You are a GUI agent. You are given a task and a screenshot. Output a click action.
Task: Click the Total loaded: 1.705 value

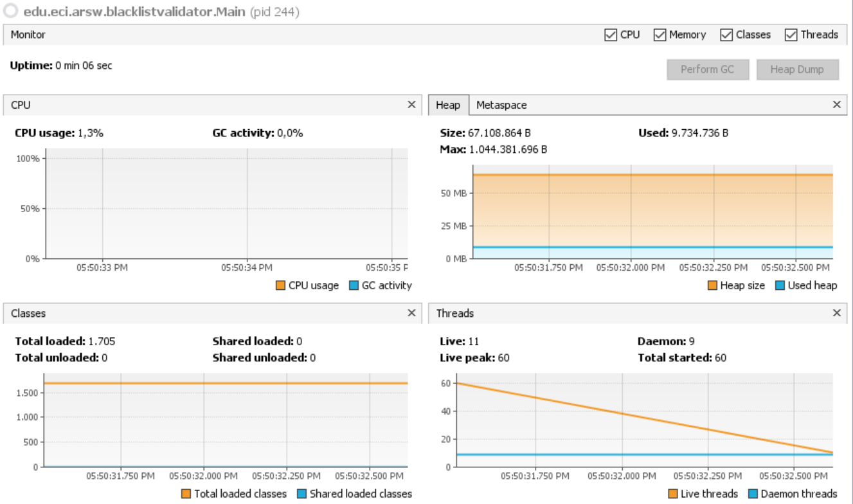click(x=65, y=341)
